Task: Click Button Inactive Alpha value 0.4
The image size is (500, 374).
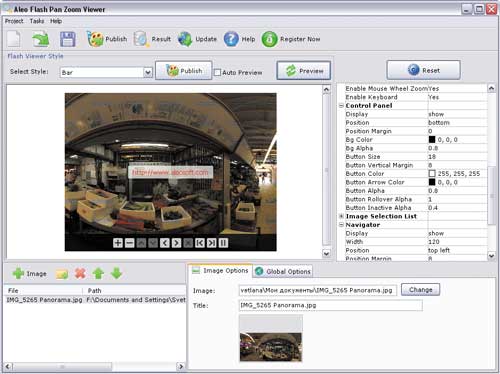Action: pyautogui.click(x=433, y=208)
